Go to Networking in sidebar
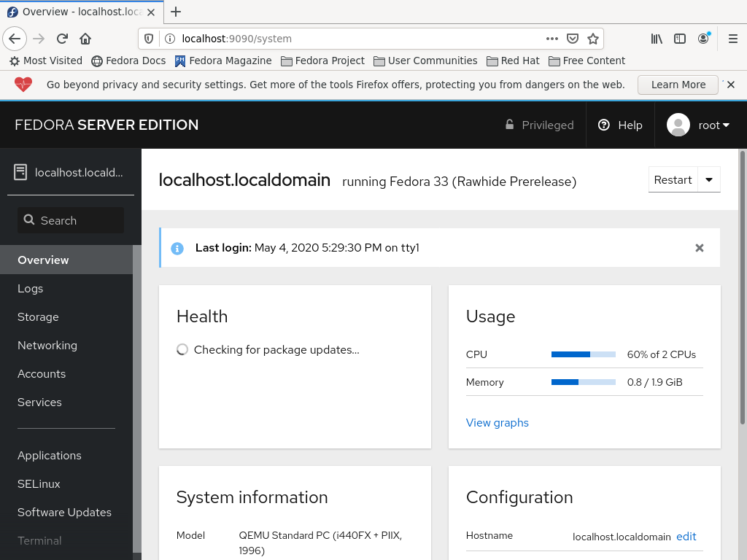Screen dimensions: 747x560 [66, 345]
